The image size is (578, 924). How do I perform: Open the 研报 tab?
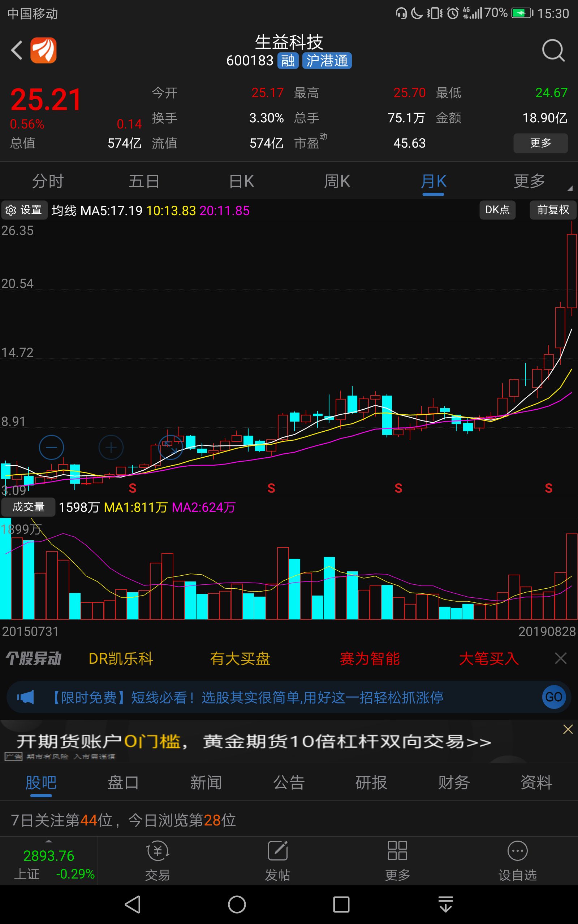tap(371, 783)
